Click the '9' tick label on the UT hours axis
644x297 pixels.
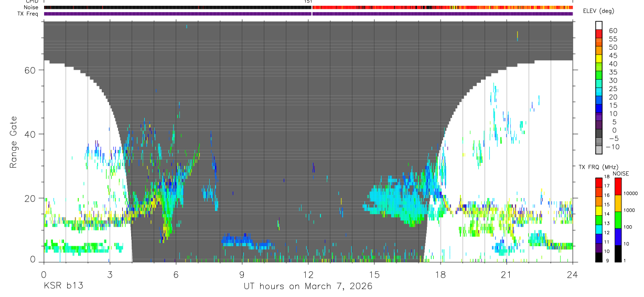[242, 274]
